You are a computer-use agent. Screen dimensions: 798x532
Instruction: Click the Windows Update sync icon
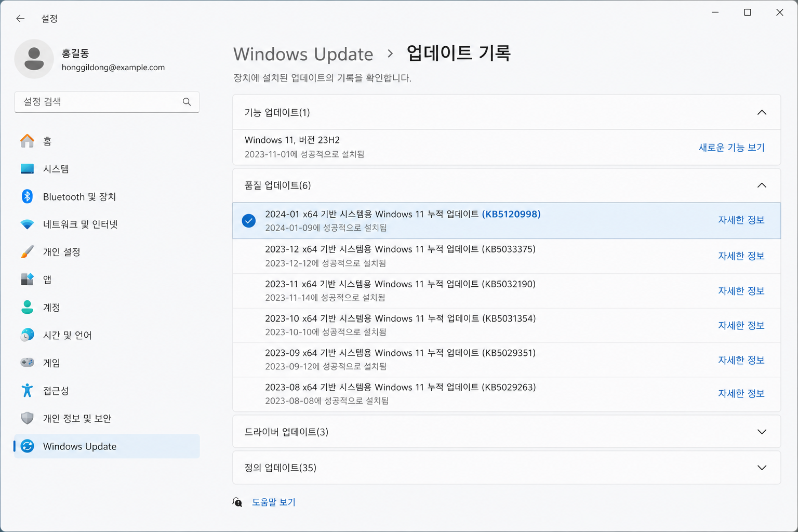pyautogui.click(x=28, y=446)
